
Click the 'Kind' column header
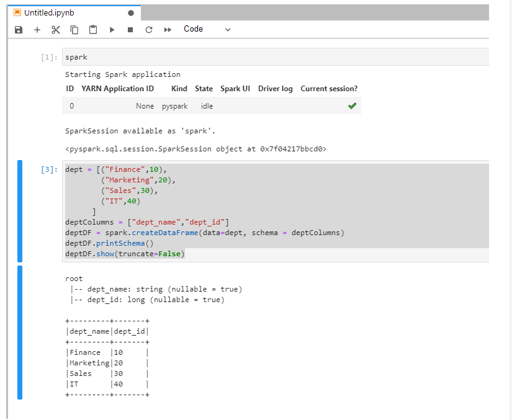(x=179, y=89)
